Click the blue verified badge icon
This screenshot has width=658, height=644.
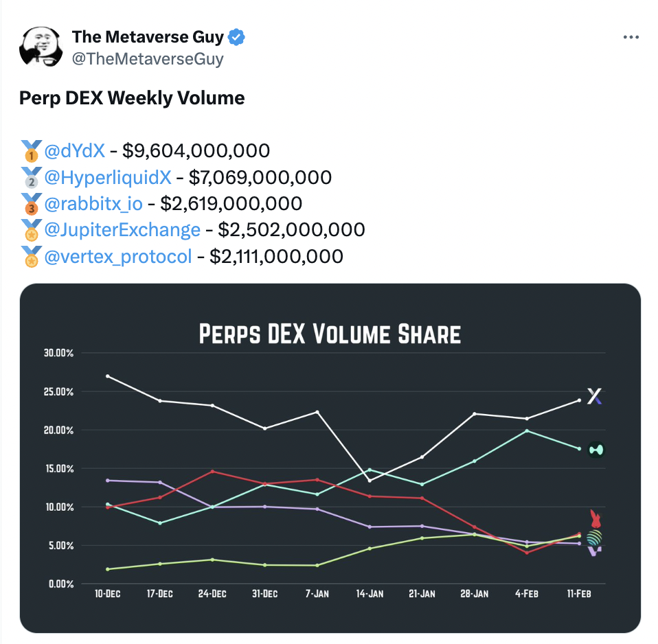tap(236, 37)
